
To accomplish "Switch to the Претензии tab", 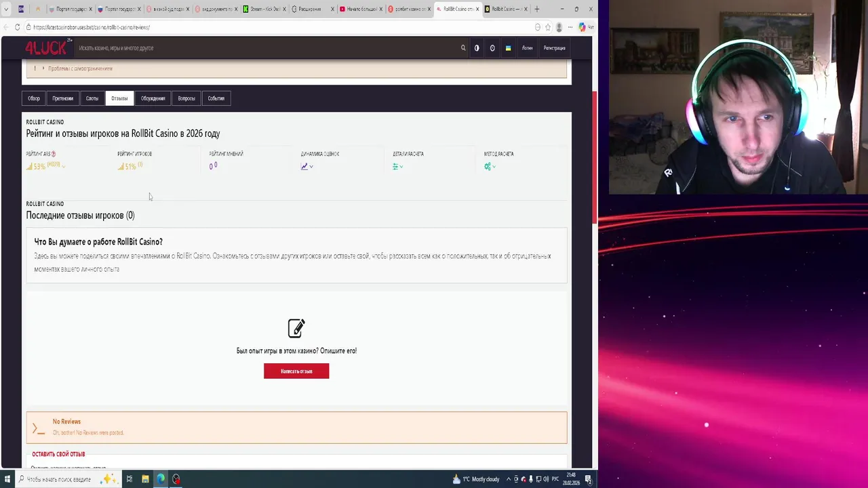I will pyautogui.click(x=62, y=98).
